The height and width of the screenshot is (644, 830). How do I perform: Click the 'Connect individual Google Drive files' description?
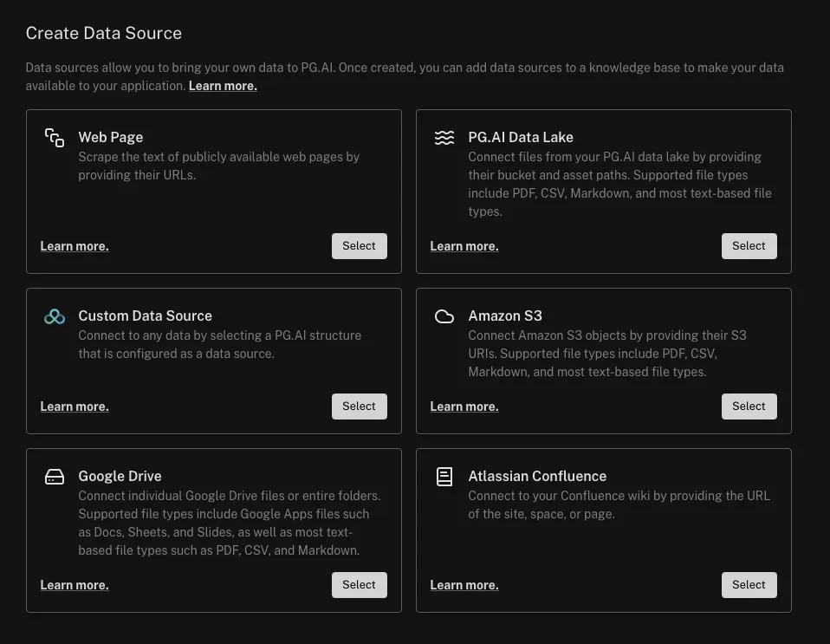[230, 523]
